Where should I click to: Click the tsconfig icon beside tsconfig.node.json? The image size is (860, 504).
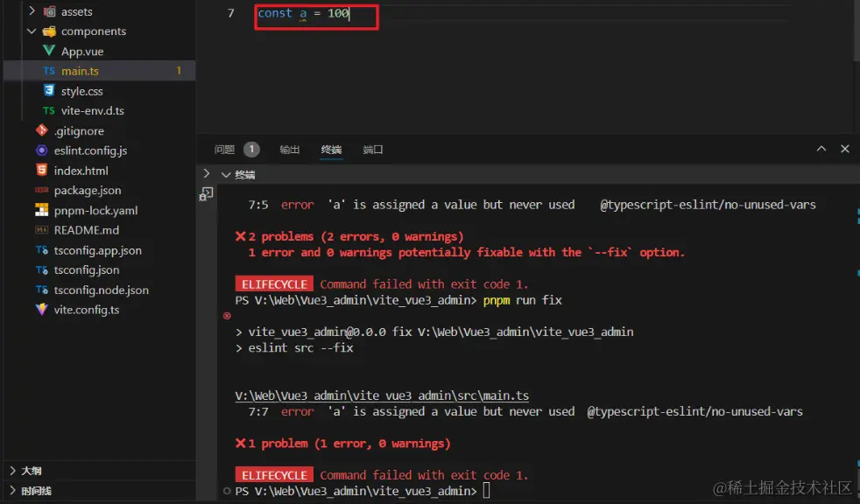[x=42, y=290]
